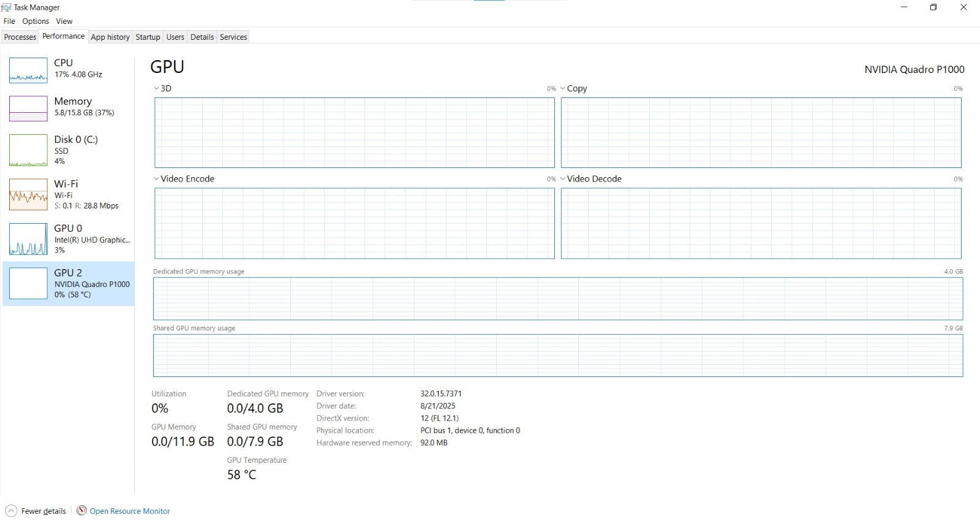Click driver version 32.0.15.7371

pyautogui.click(x=441, y=394)
